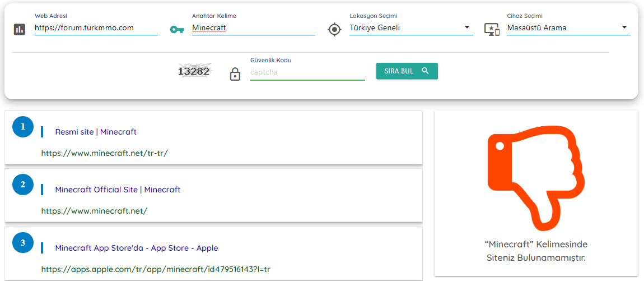Click the number 1 result badge
Viewport: 644px width, 281px height.
point(23,127)
